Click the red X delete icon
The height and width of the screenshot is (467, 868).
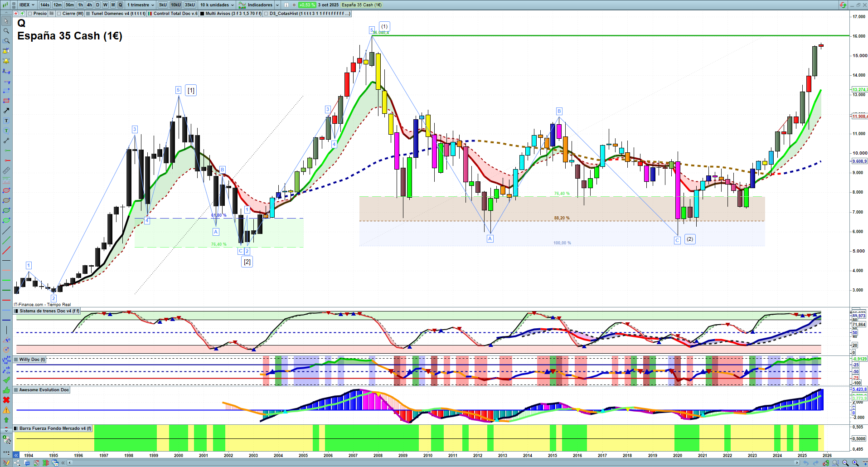tap(6, 400)
